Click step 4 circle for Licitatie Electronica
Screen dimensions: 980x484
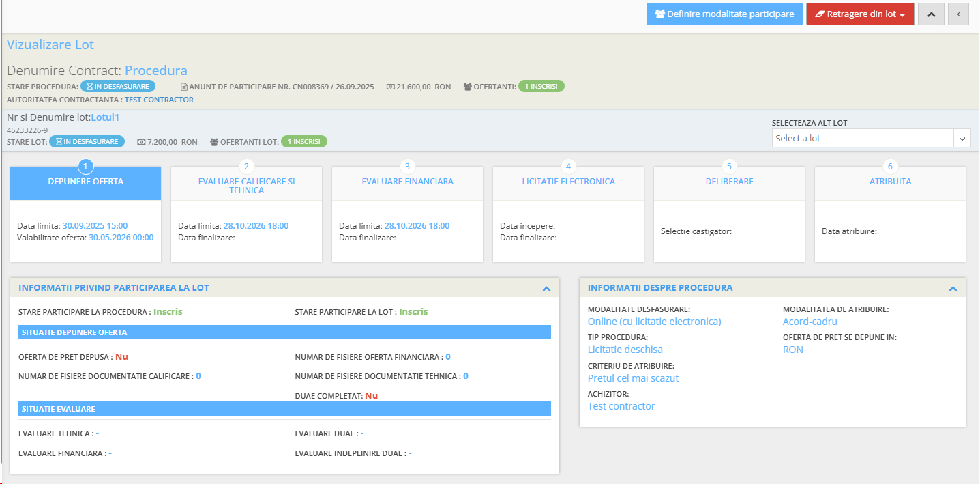568,166
